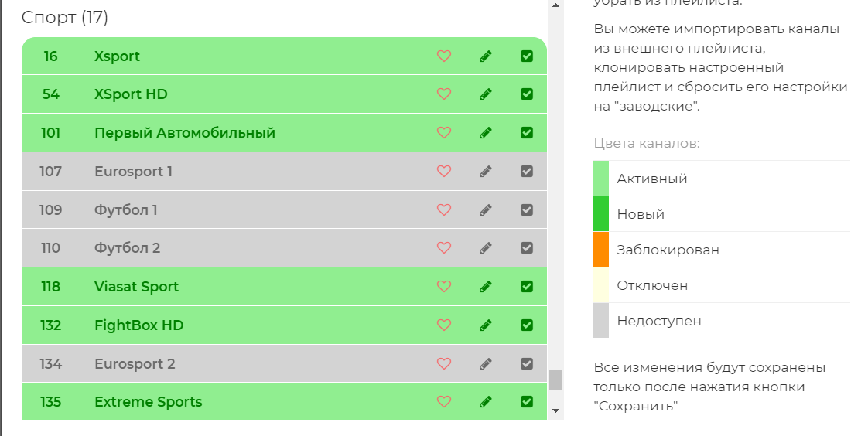This screenshot has height=436, width=868.
Task: Click the Активный light green swatch
Action: point(601,179)
